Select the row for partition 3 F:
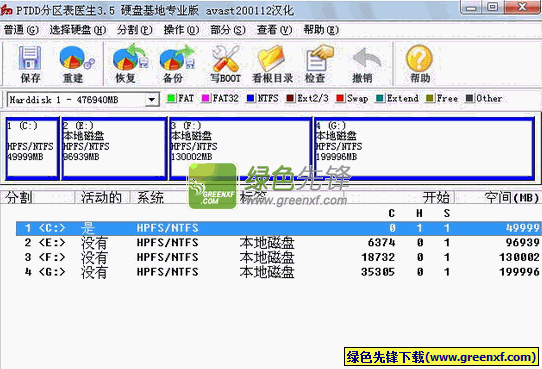The height and width of the screenshot is (369, 542). coord(279,257)
